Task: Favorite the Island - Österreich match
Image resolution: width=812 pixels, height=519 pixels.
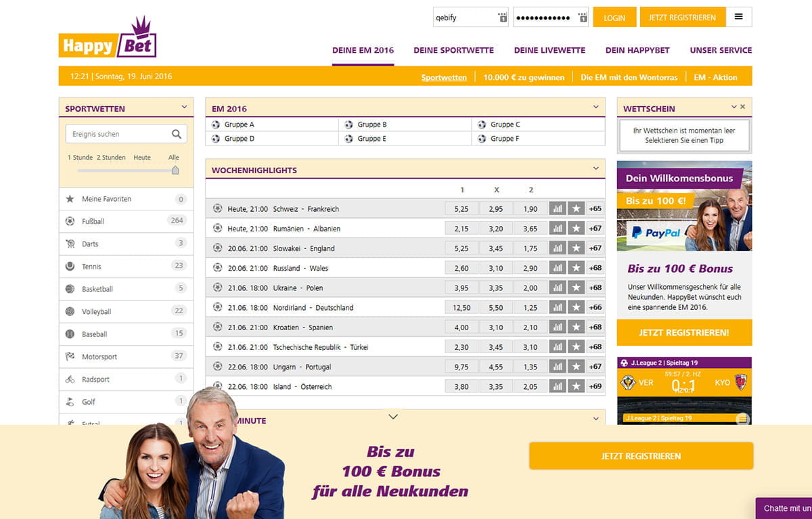Action: [x=576, y=386]
